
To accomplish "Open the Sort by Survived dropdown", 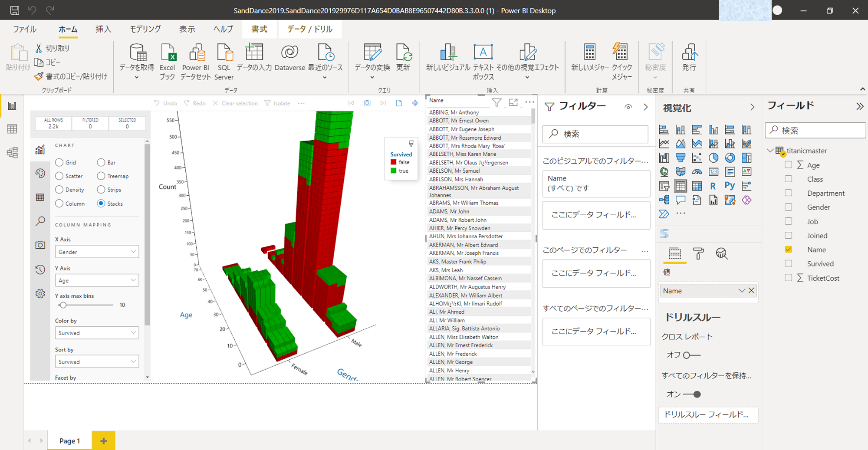I will tap(97, 361).
